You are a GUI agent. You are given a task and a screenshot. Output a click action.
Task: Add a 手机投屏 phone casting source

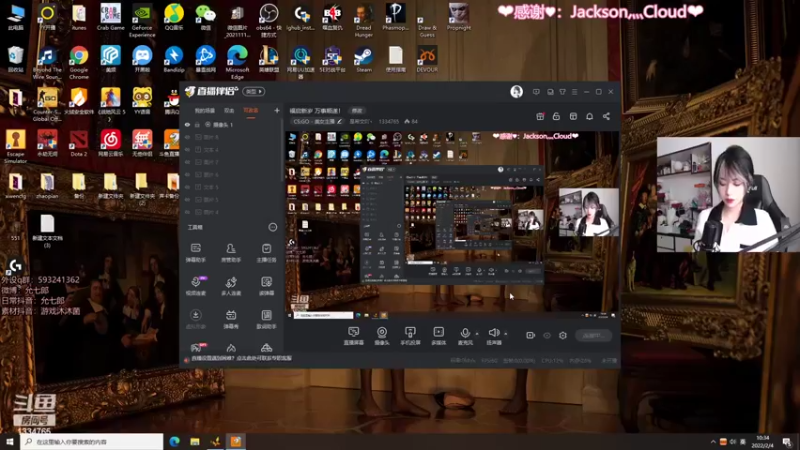(410, 336)
